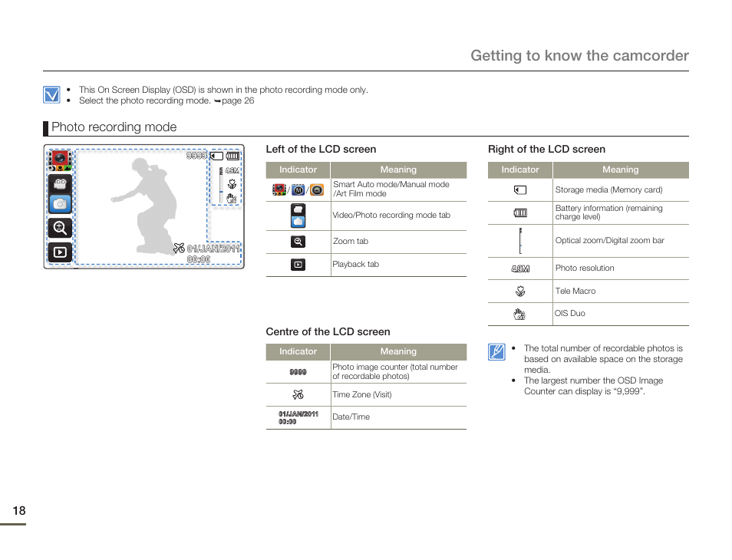The width and height of the screenshot is (732, 560).
Task: Click the 'Zoom tab' meaning text
Action: [351, 242]
